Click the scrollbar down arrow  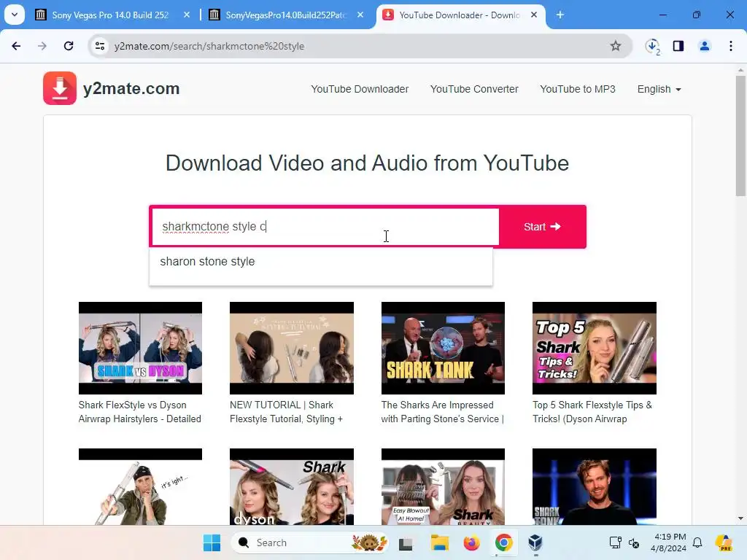[x=740, y=518]
